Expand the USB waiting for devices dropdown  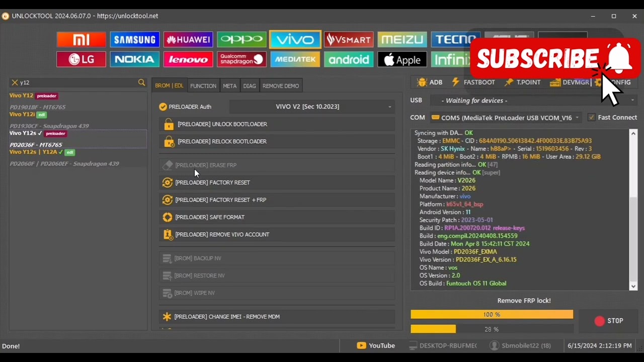[x=531, y=101]
